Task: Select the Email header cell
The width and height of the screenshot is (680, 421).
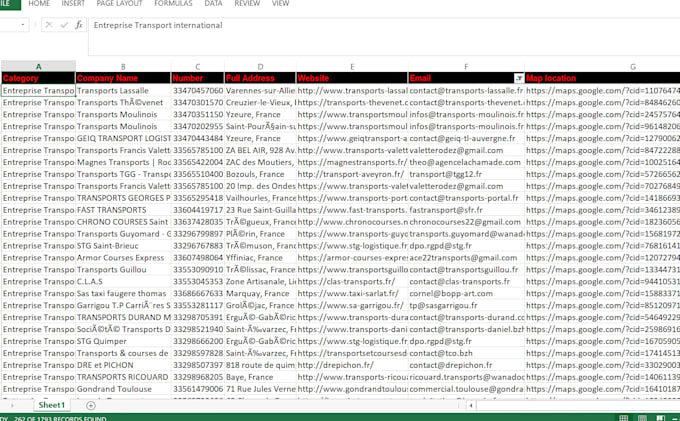Action: [x=466, y=78]
